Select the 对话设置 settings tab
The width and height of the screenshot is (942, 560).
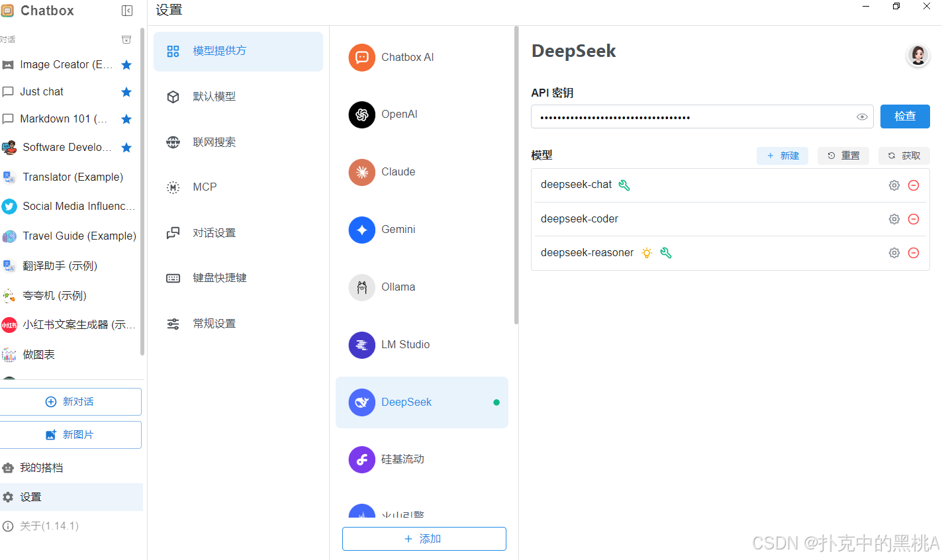click(x=238, y=233)
